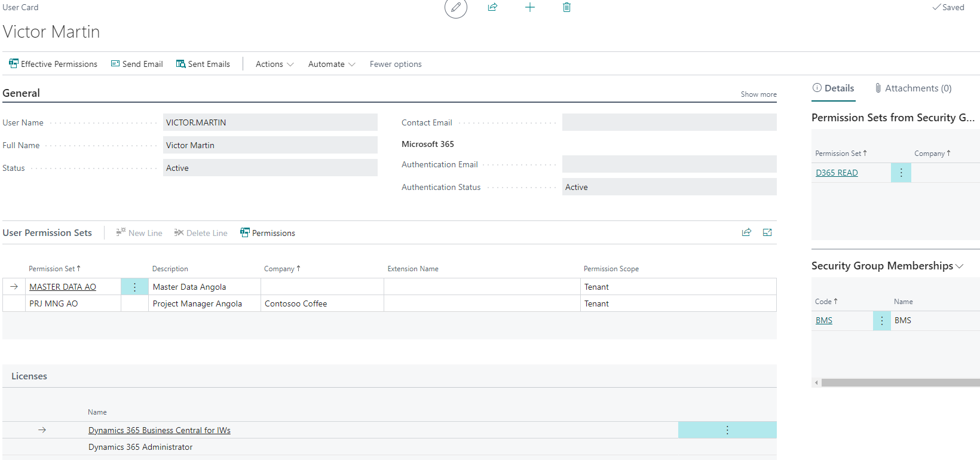Expand User Permission Sets to full view

pyautogui.click(x=767, y=232)
